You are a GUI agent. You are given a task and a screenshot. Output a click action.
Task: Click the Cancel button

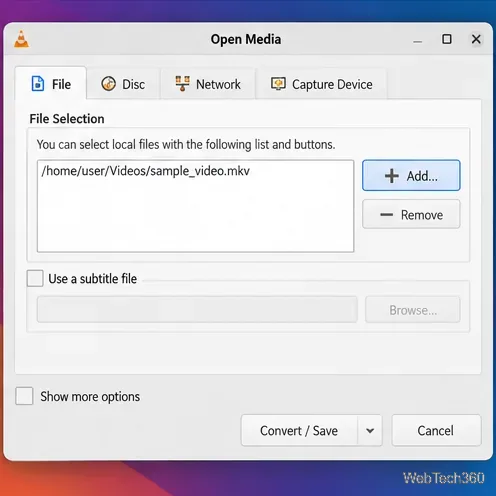[436, 430]
